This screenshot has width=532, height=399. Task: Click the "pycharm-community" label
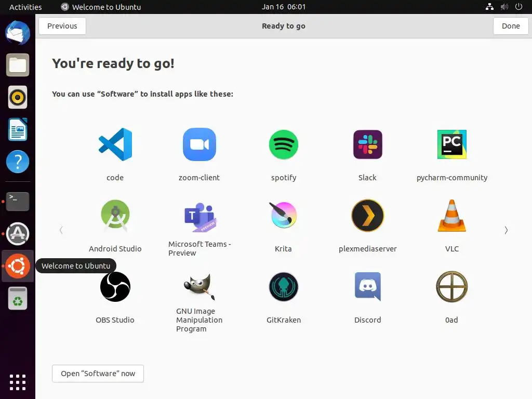(x=452, y=178)
